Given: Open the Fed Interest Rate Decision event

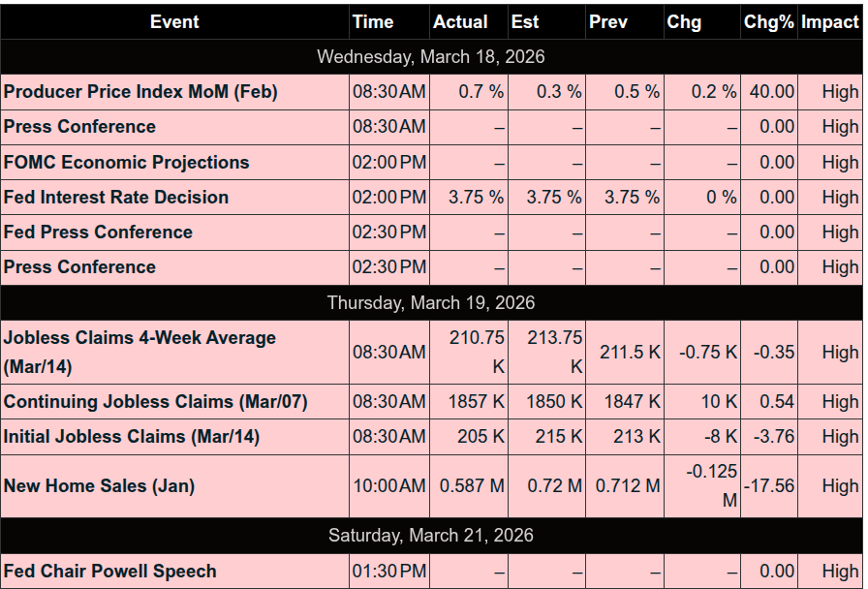Looking at the screenshot, I should coord(116,197).
